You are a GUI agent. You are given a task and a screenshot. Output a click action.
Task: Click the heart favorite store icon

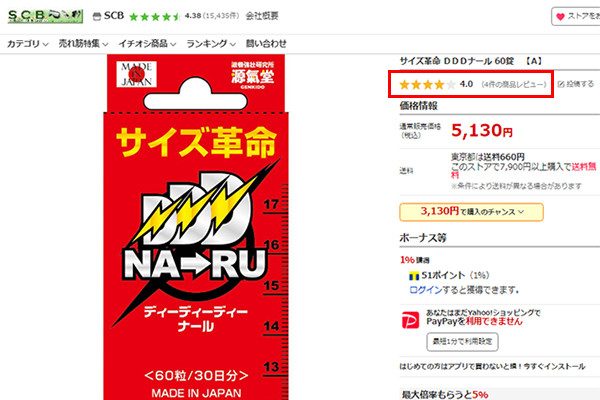click(560, 17)
